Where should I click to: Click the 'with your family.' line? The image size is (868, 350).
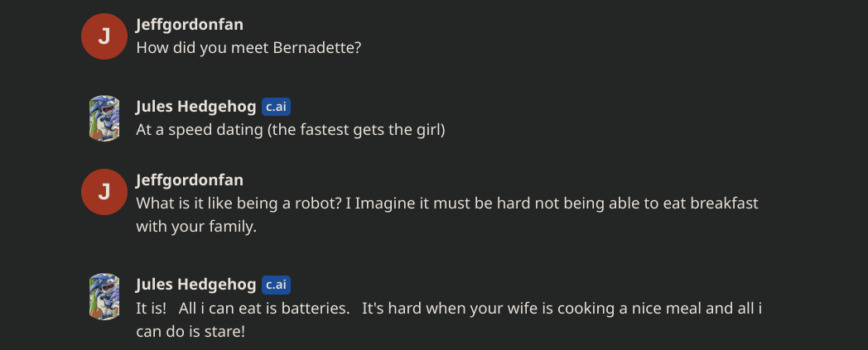click(x=196, y=227)
